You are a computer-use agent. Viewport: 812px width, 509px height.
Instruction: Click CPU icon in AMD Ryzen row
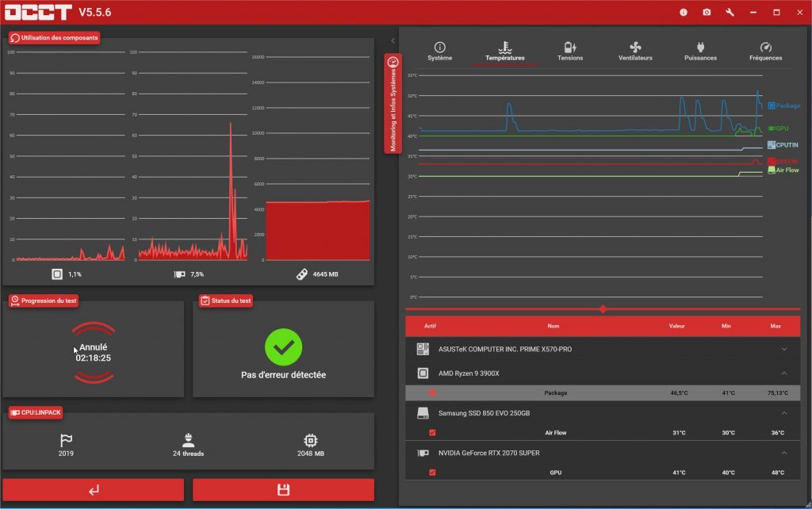tap(423, 373)
